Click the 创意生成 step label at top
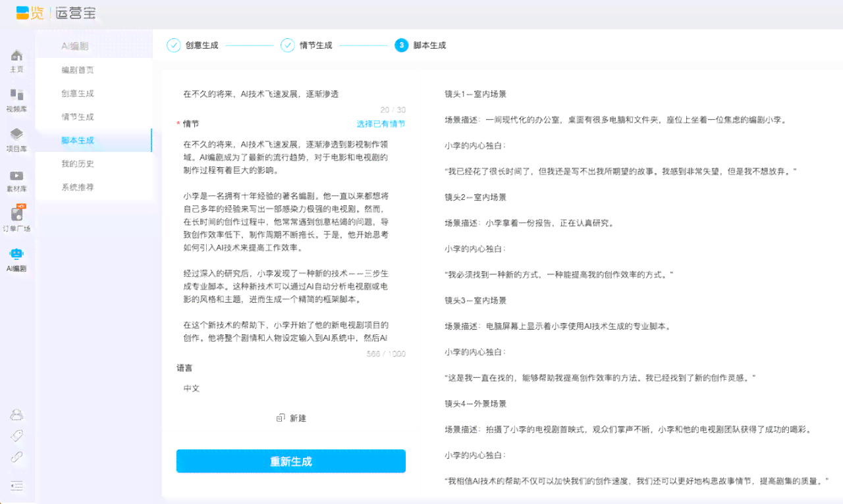The image size is (843, 504). tap(202, 45)
